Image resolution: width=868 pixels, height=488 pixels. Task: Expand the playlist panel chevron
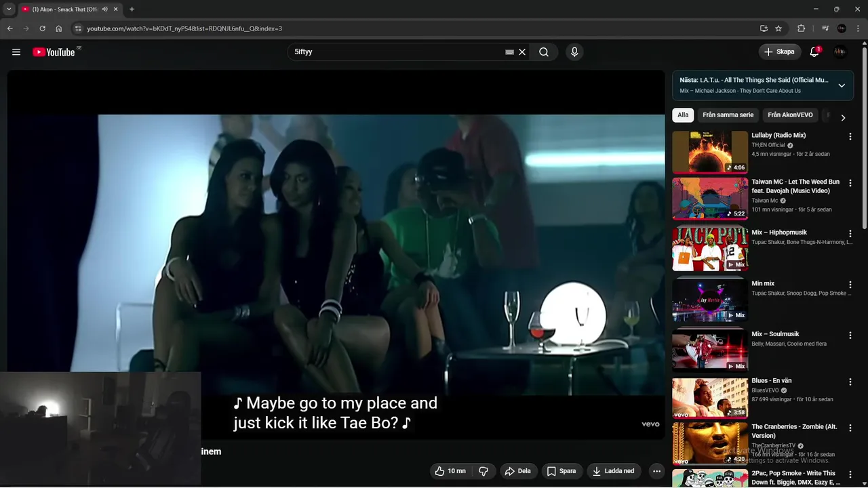click(x=842, y=85)
